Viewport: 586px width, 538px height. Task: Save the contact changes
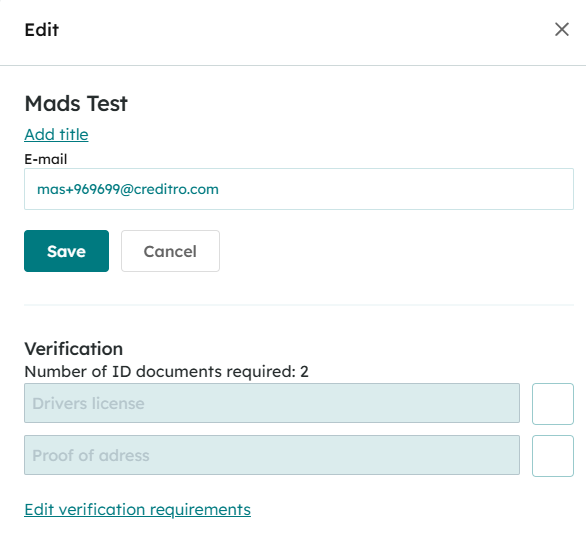click(x=67, y=251)
